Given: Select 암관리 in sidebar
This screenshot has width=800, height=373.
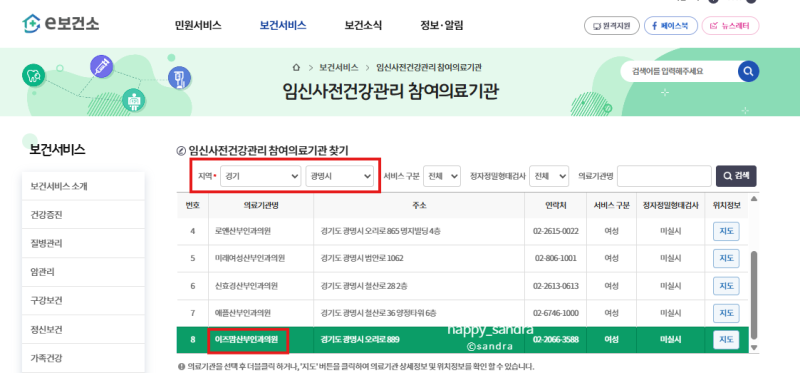Looking at the screenshot, I should point(84,272).
